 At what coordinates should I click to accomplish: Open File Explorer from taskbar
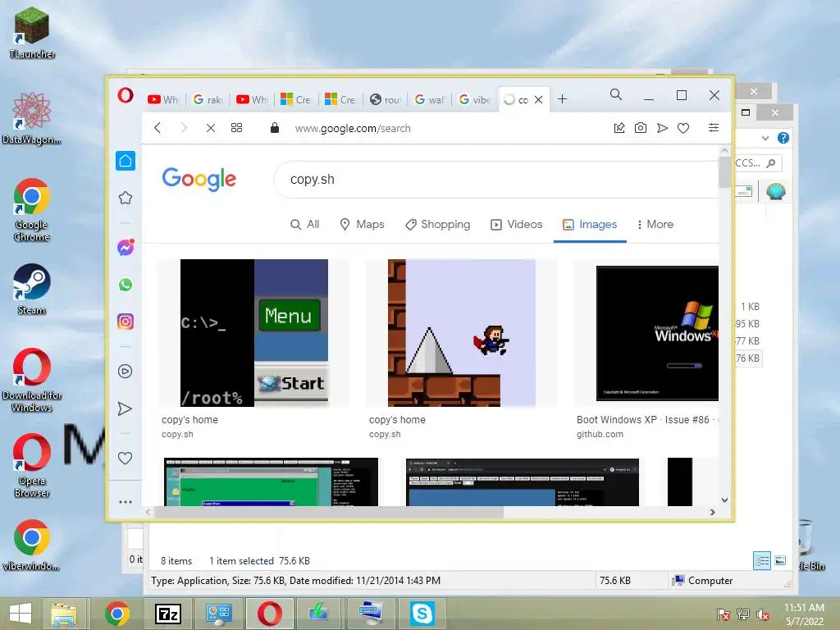pyautogui.click(x=64, y=614)
